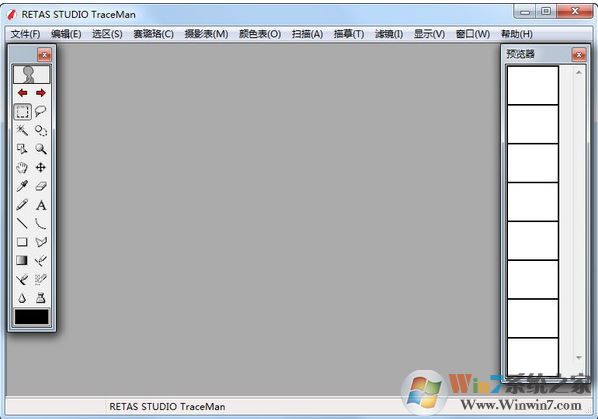598x419 pixels.
Task: Select the fourth frame in preview panel
Action: pyautogui.click(x=533, y=202)
